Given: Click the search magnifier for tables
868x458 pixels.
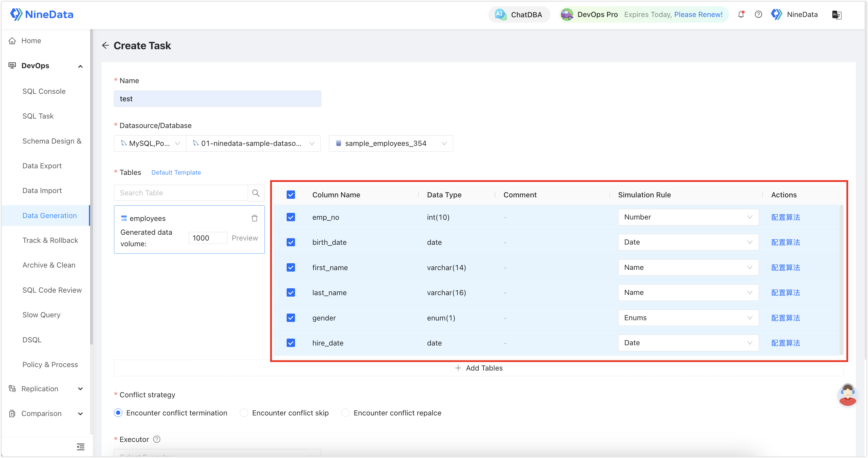Looking at the screenshot, I should (256, 193).
